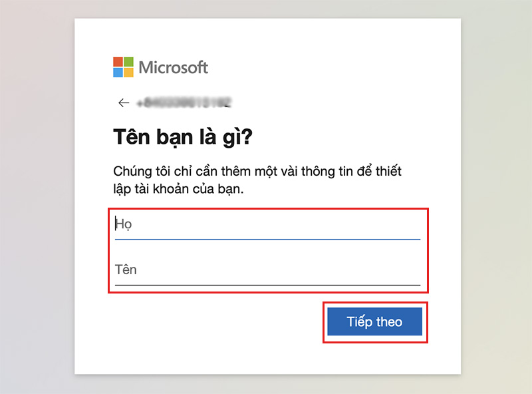This screenshot has width=532, height=394.
Task: Click the text "lập tài khoản của bạn."
Action: [178, 189]
